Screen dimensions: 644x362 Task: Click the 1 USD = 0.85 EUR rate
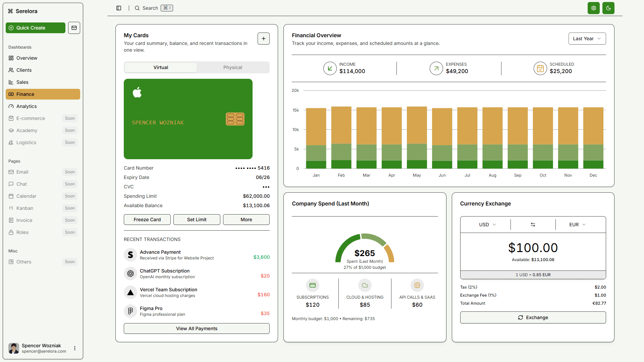pyautogui.click(x=533, y=275)
